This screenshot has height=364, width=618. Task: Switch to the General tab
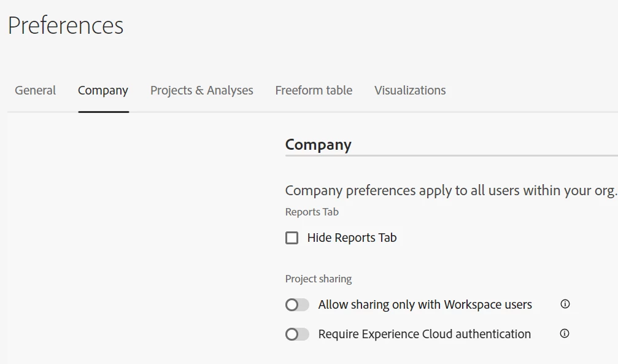(35, 90)
